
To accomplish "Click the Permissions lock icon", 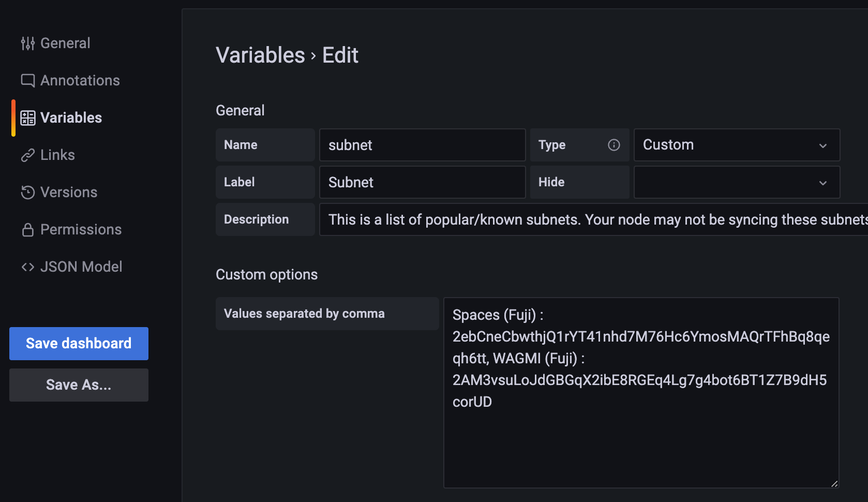I will [x=27, y=229].
